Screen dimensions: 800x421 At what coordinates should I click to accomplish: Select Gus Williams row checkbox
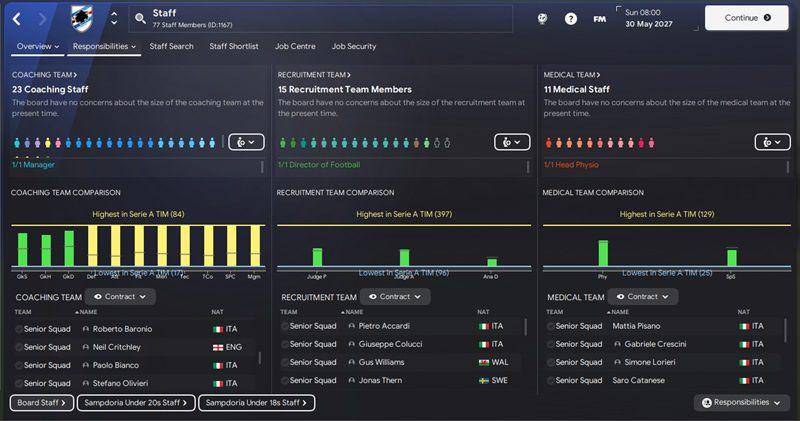coord(285,362)
